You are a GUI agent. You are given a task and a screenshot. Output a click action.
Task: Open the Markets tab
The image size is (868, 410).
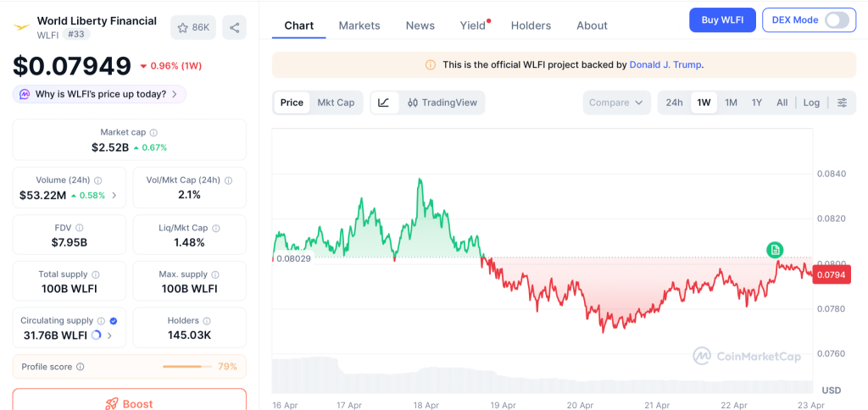click(359, 25)
